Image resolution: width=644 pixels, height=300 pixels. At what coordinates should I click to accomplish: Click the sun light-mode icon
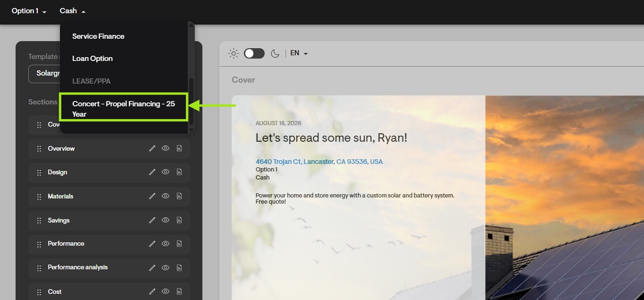pyautogui.click(x=234, y=53)
